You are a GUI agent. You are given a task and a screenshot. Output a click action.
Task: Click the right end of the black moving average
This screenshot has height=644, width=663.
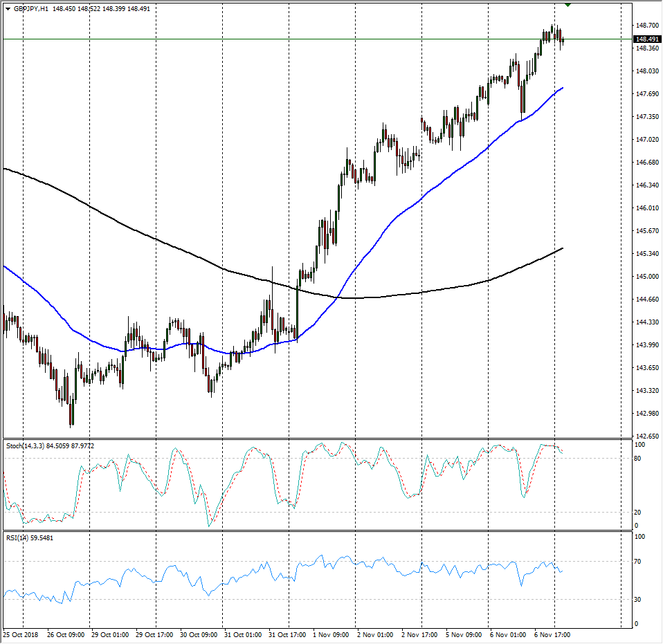point(562,248)
